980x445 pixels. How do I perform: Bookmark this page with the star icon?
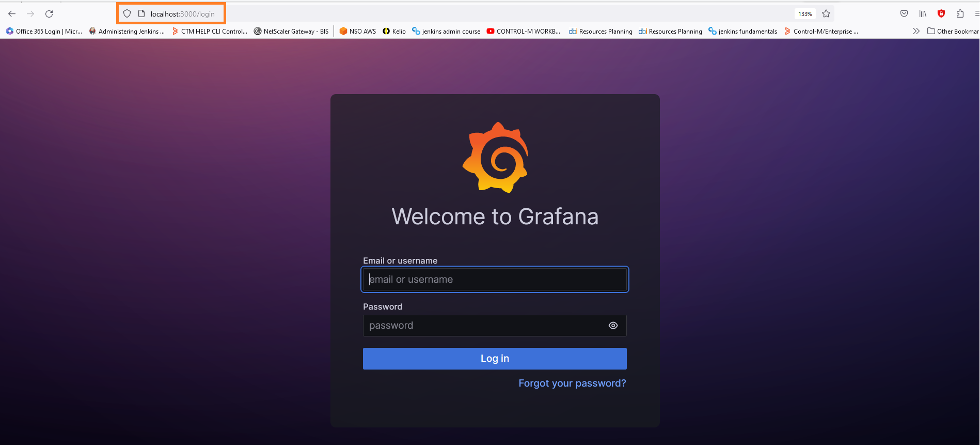[x=826, y=14]
